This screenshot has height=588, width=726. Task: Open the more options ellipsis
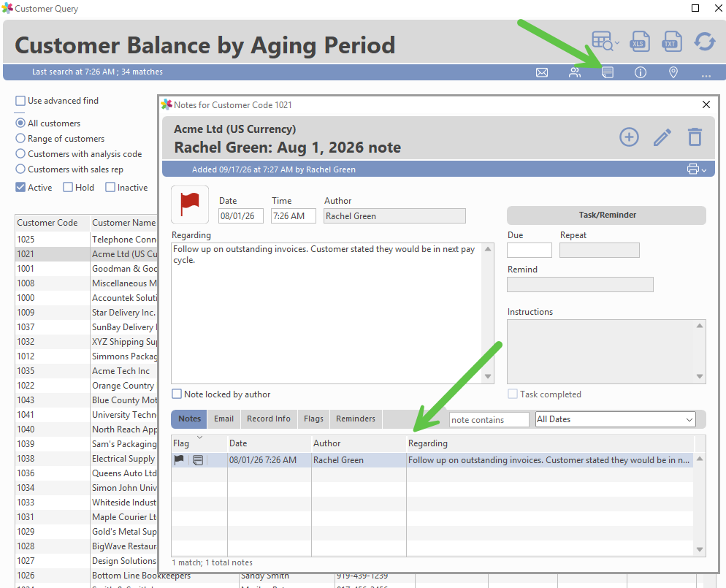point(706,75)
